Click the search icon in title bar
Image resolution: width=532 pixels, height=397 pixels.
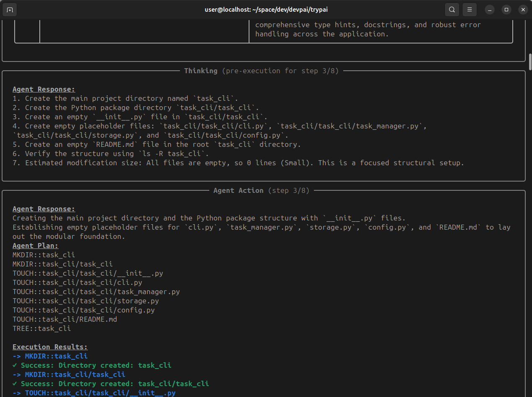click(452, 10)
